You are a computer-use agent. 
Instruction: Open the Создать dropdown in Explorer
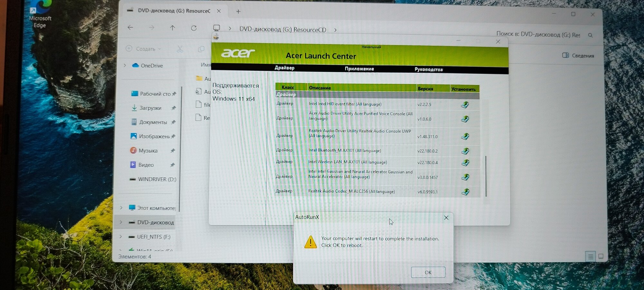(143, 49)
